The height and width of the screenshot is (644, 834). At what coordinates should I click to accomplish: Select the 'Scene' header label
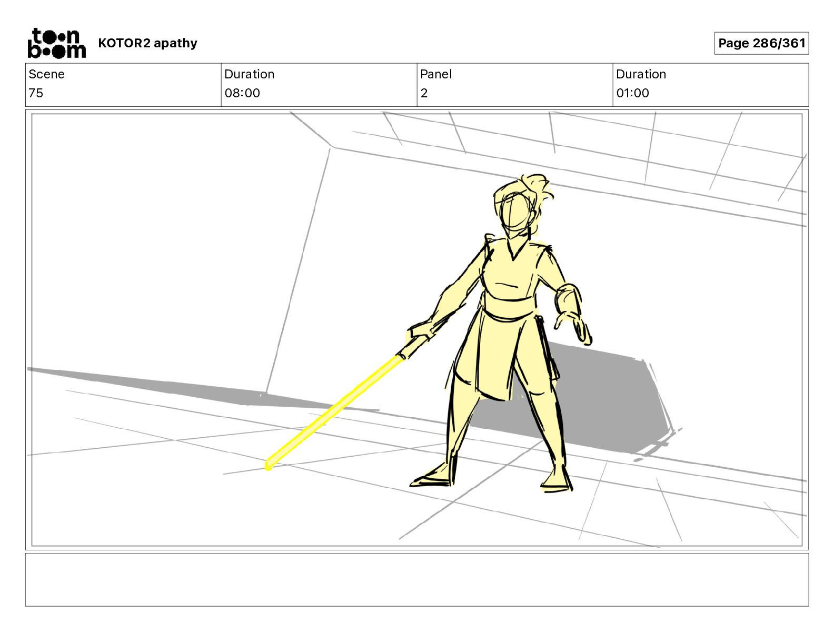point(46,74)
